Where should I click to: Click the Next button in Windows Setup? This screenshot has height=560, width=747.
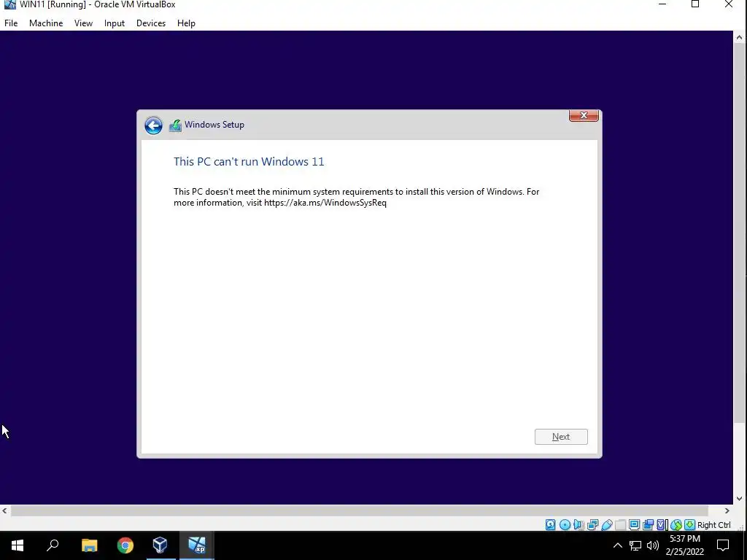[x=561, y=437]
